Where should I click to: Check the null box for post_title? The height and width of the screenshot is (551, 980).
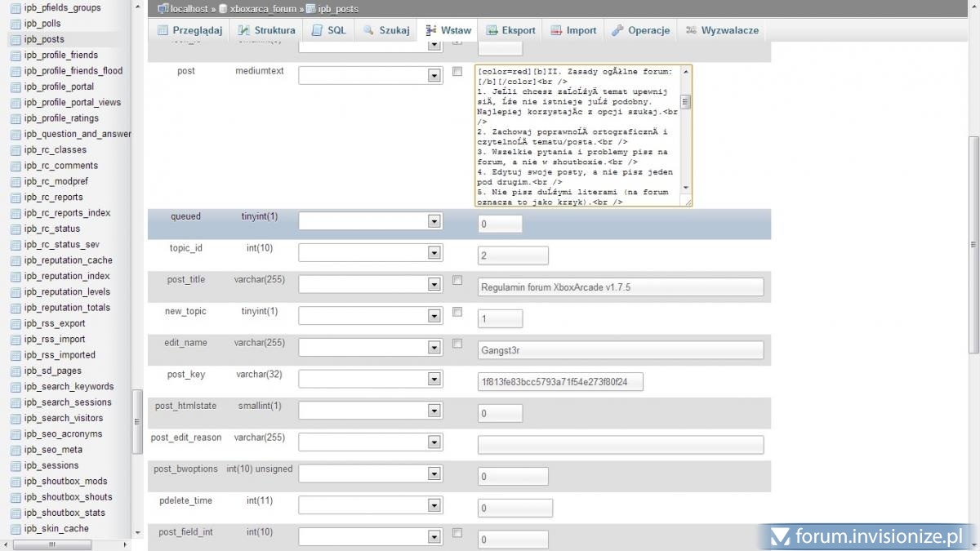coord(457,280)
